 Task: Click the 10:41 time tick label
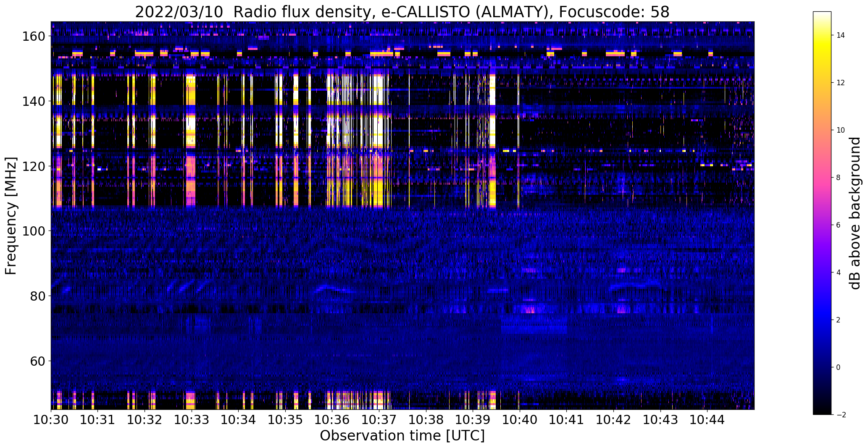point(567,419)
